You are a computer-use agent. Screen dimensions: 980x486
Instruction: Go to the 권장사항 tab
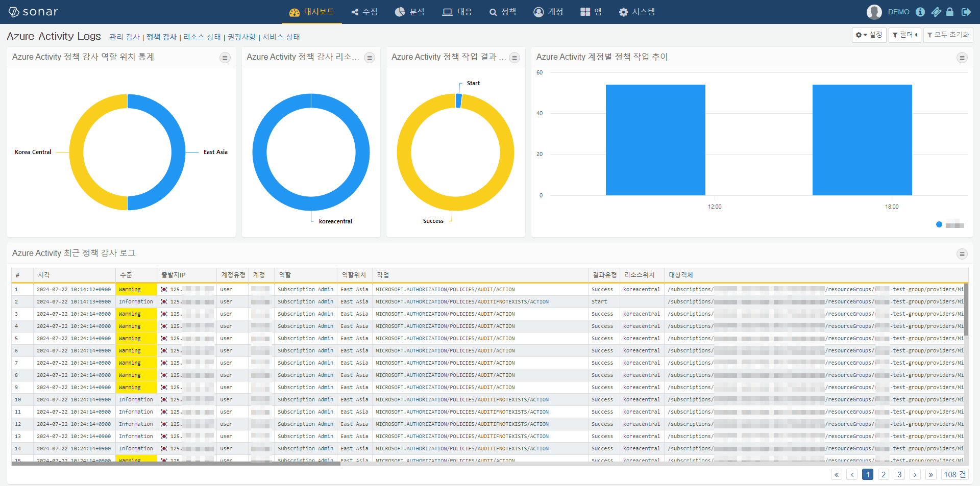241,37
